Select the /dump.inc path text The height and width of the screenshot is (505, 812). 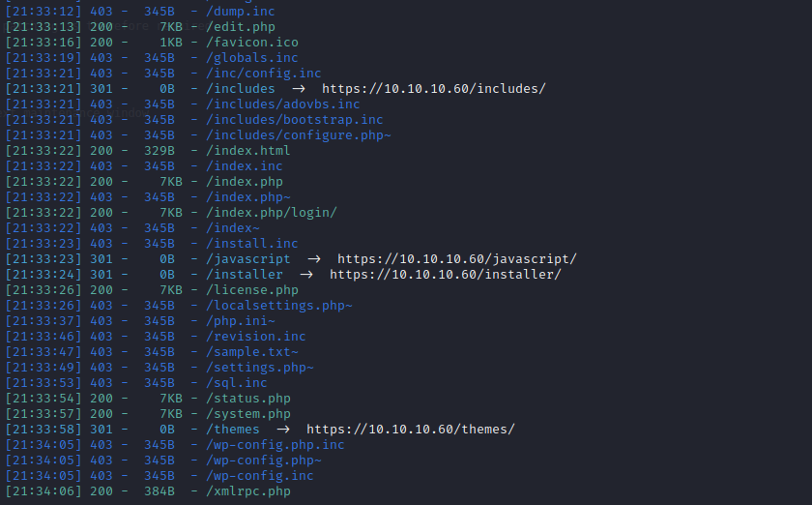241,12
